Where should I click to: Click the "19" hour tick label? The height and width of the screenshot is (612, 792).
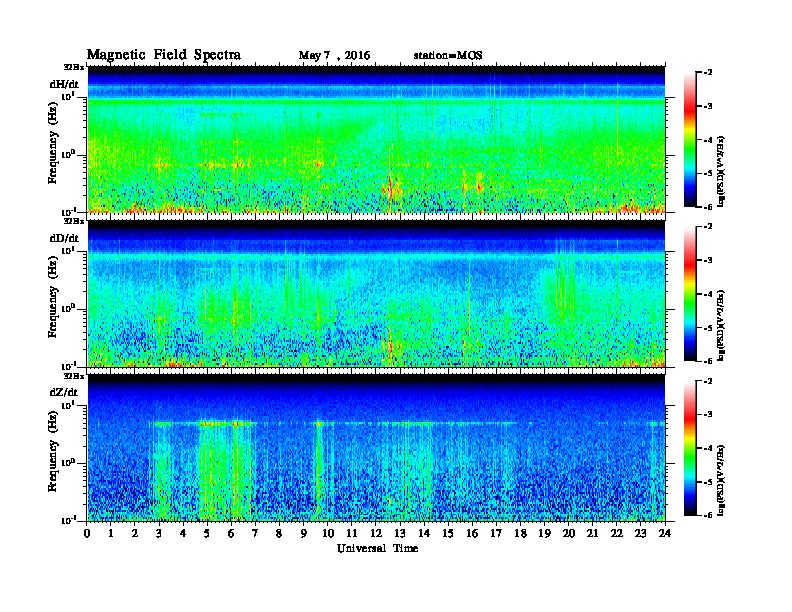(544, 533)
